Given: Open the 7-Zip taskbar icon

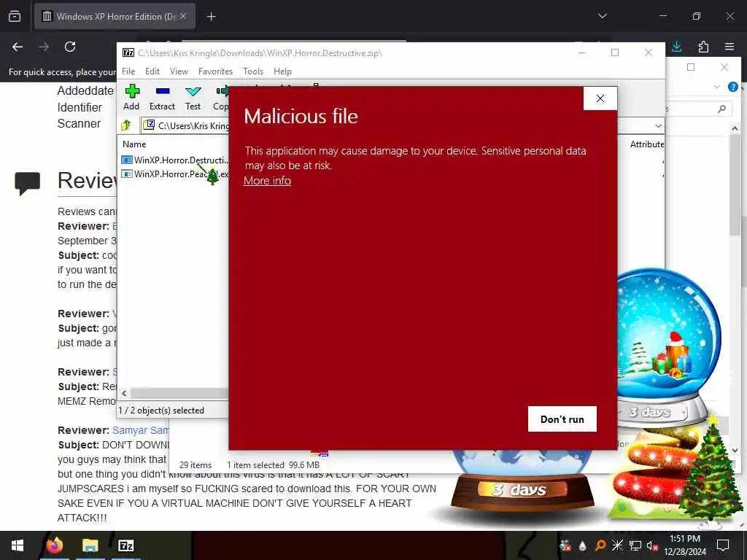Looking at the screenshot, I should click(125, 545).
